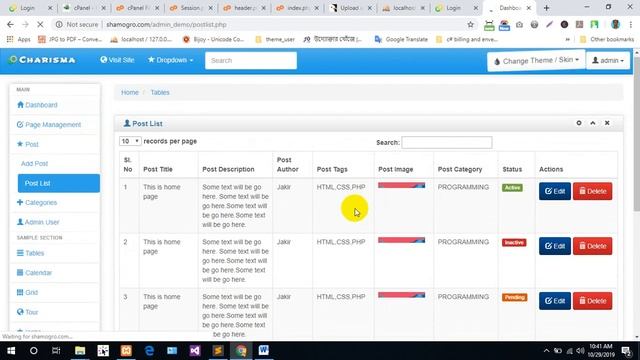The image size is (640, 360).
Task: Expand the Dropdown menu in navbar
Action: pos(170,60)
